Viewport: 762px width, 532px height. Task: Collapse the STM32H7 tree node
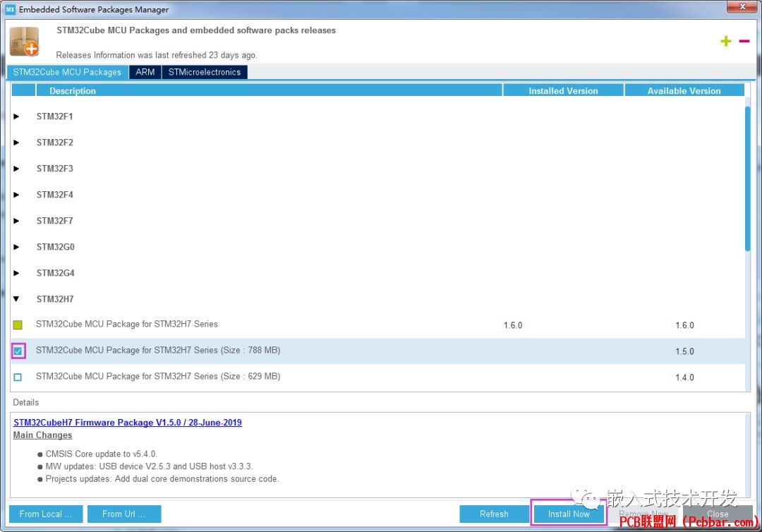tap(16, 298)
